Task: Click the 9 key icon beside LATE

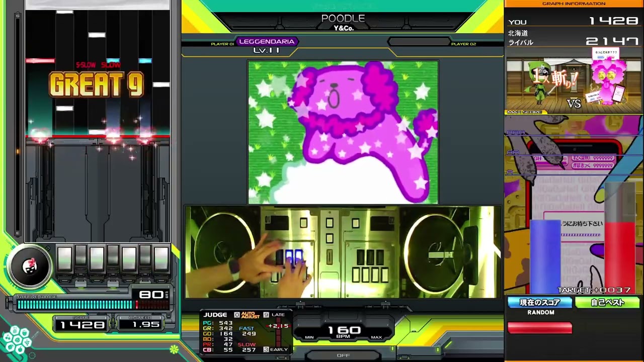Action: (x=266, y=315)
